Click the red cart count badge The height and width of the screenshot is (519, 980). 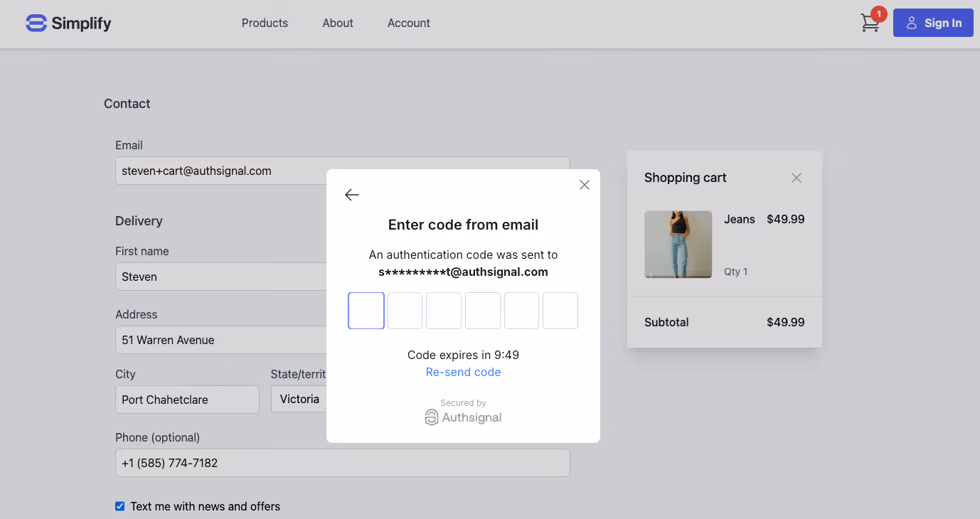[x=879, y=14]
